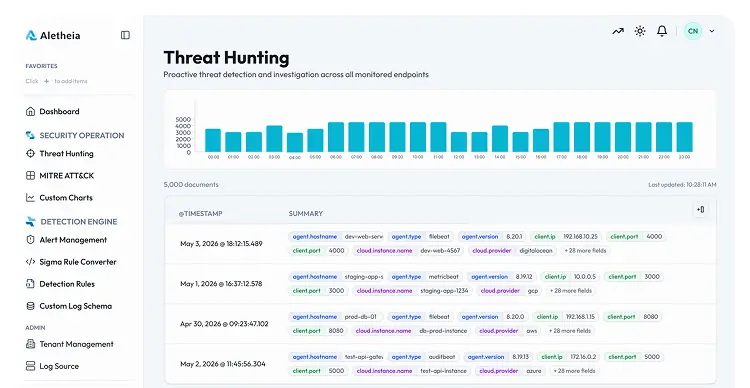
Task: Open Custom Charts
Action: 59,198
